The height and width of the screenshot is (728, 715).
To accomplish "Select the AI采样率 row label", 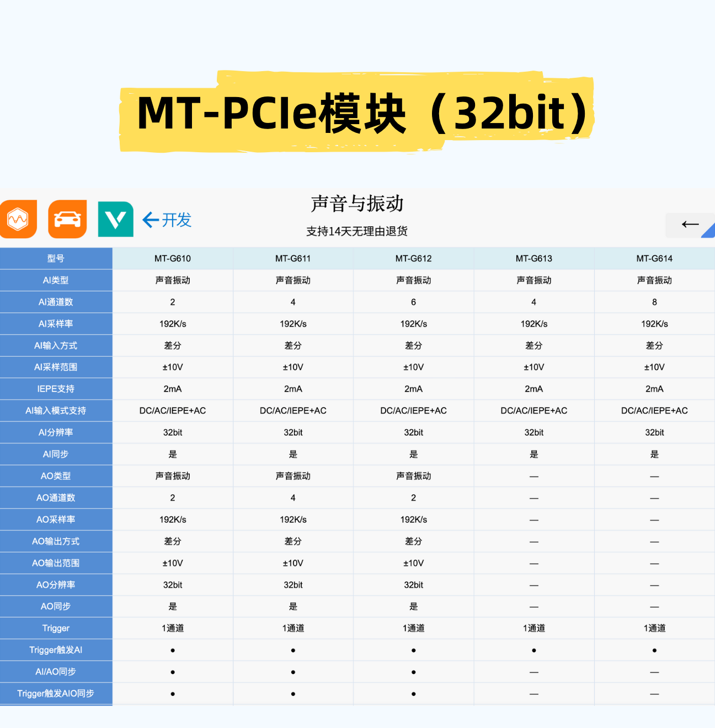I will pos(56,324).
